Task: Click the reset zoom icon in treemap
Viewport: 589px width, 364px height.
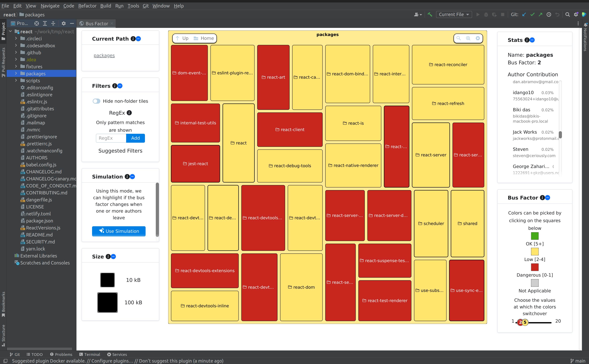Action: coord(468,38)
